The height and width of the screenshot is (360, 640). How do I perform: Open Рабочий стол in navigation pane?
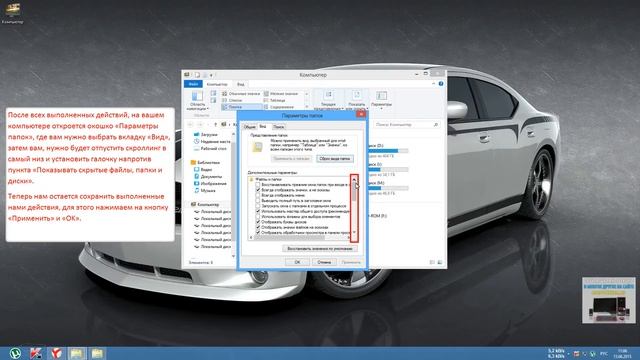[210, 149]
